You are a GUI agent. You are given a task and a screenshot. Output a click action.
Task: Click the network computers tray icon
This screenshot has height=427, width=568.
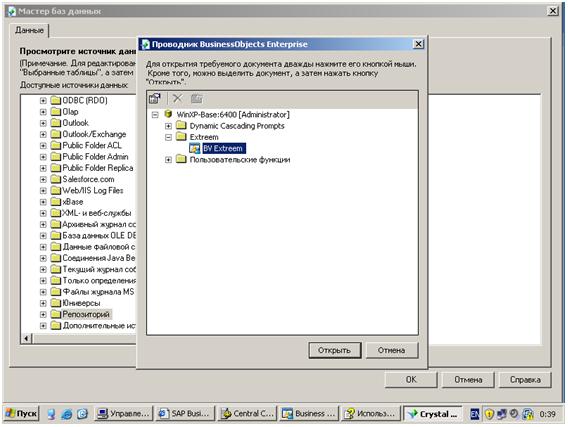501,414
